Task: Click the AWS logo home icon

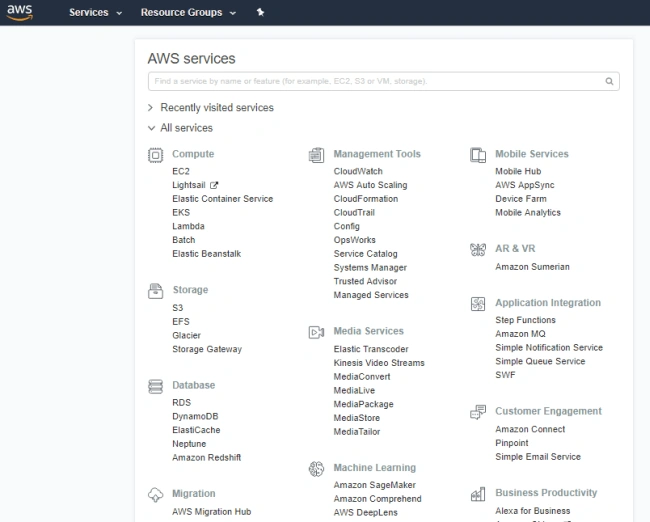Action: (19, 12)
